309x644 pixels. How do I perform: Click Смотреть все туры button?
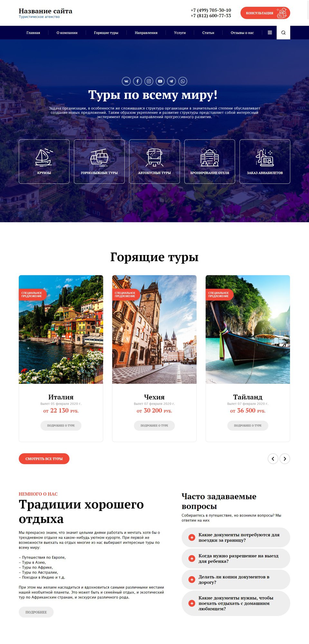pos(44,459)
